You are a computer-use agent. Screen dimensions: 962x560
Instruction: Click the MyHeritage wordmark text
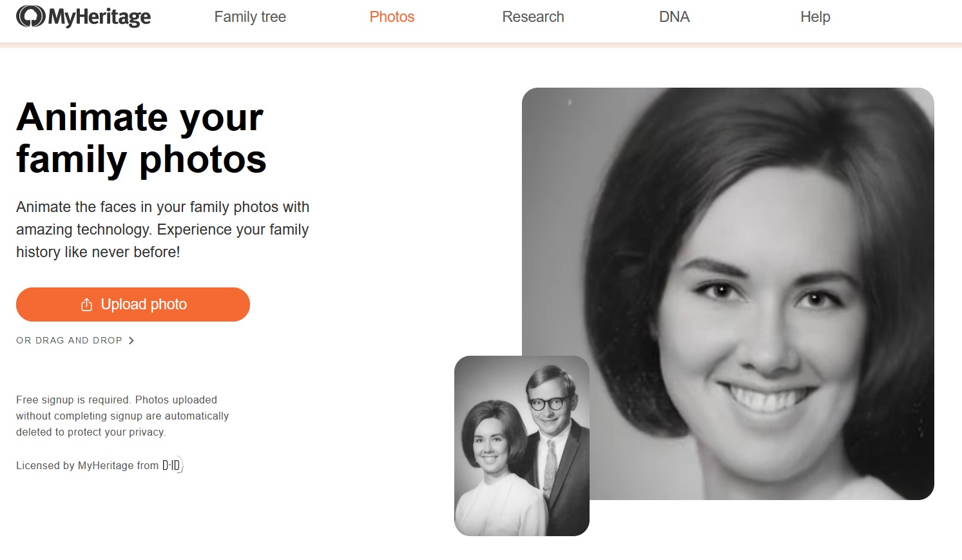[x=99, y=17]
